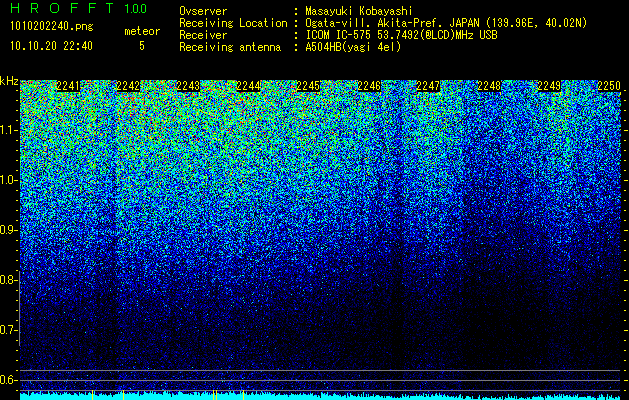The height and width of the screenshot is (400, 629).
Task: Click the 2245 time label
Action: point(308,86)
